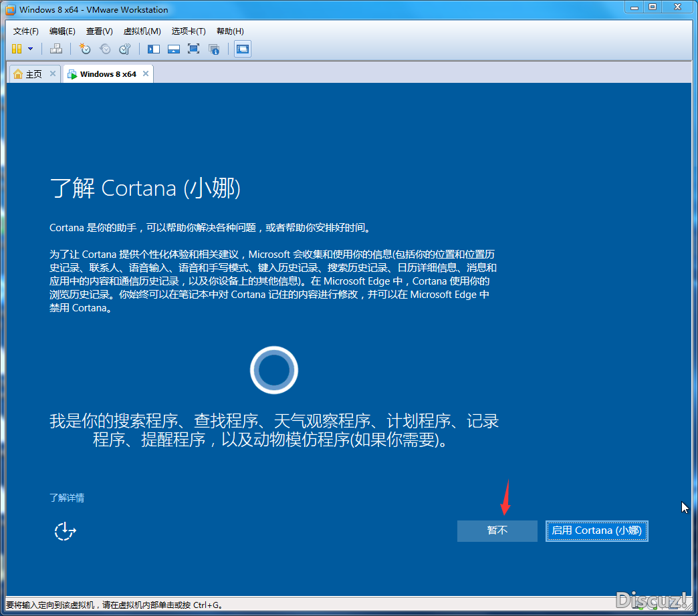Click the title text Windows 8 x64 - VMware Workstation
Image resolution: width=698 pixels, height=616 pixels.
(94, 10)
